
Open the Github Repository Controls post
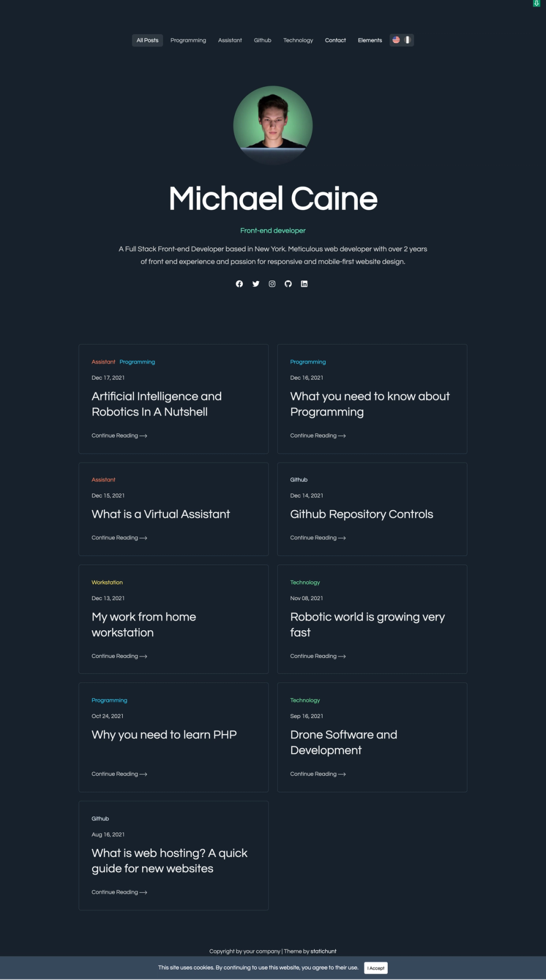coord(361,514)
